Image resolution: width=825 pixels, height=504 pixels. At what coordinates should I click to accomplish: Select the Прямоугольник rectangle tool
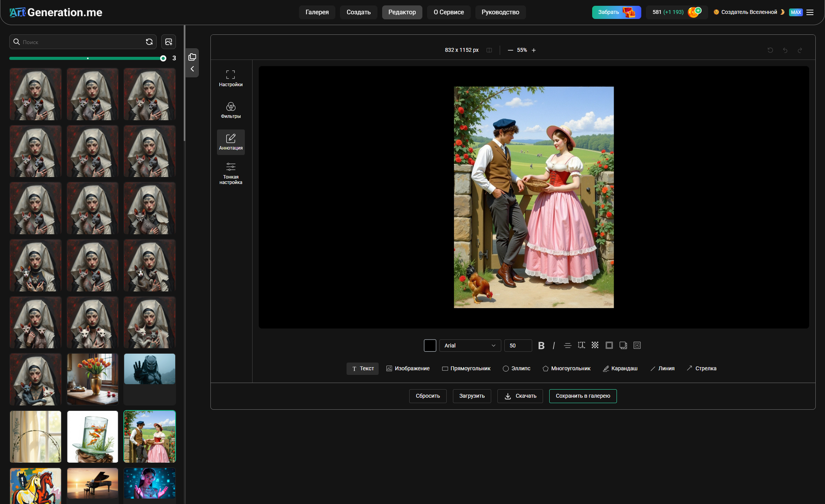coord(466,369)
